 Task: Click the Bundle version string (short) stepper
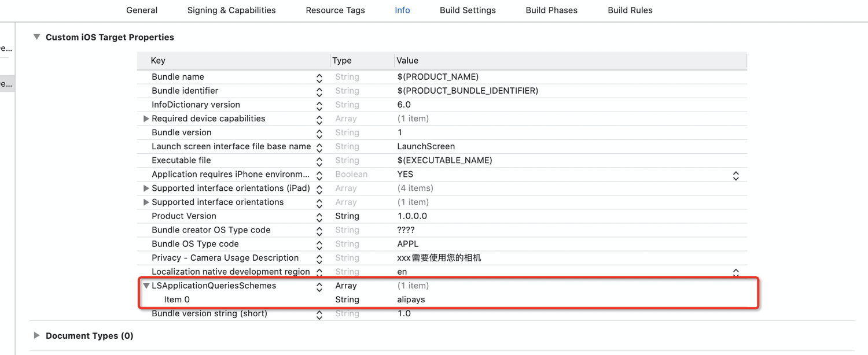(x=319, y=315)
